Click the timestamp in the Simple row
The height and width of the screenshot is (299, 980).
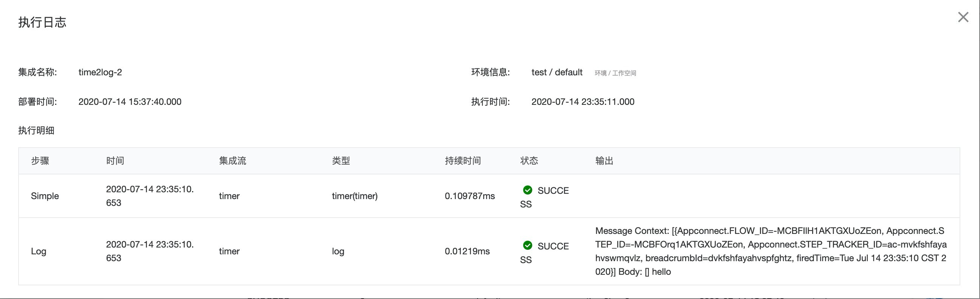coord(150,196)
